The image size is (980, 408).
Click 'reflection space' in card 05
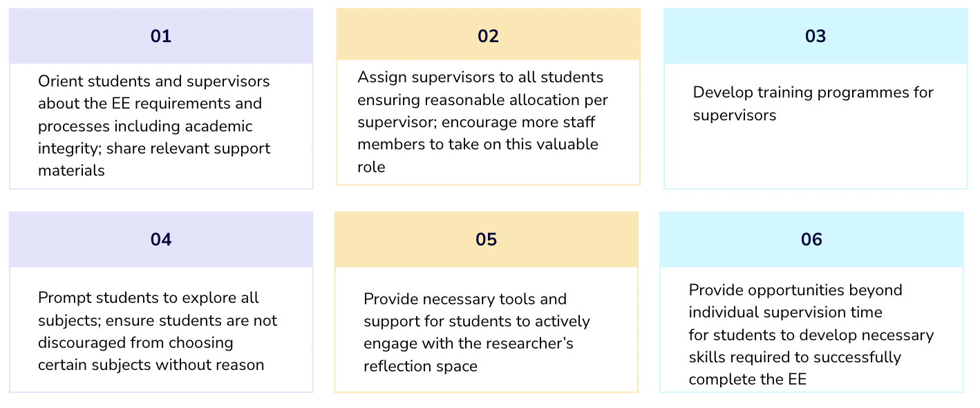tap(421, 367)
